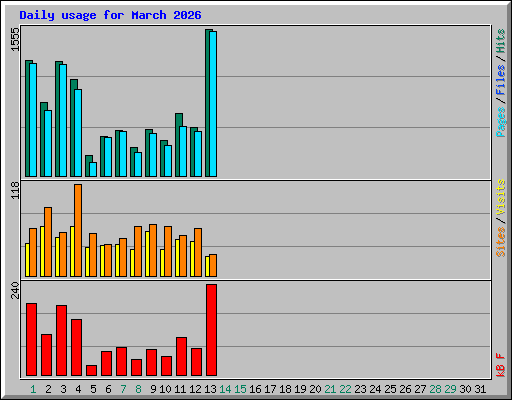Click day 16 on the x-axis
512x400 pixels.
pyautogui.click(x=255, y=389)
